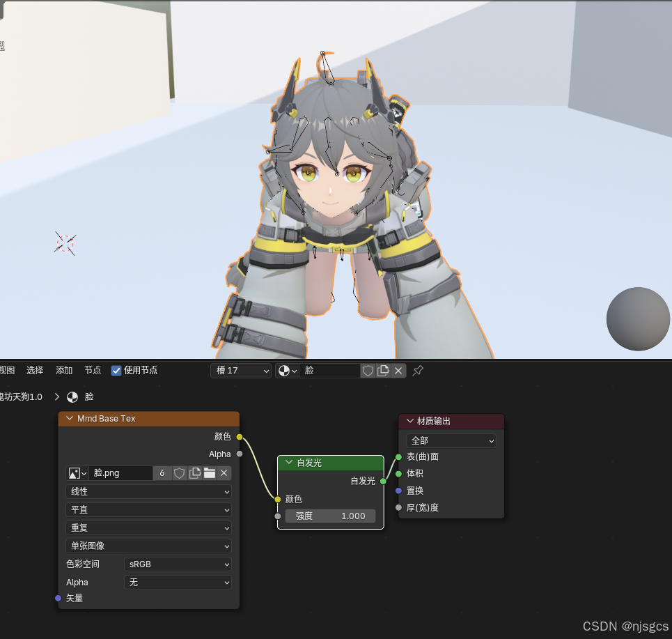This screenshot has height=639, width=672.
Task: Open the 线性 interpolation dropdown
Action: tap(149, 491)
